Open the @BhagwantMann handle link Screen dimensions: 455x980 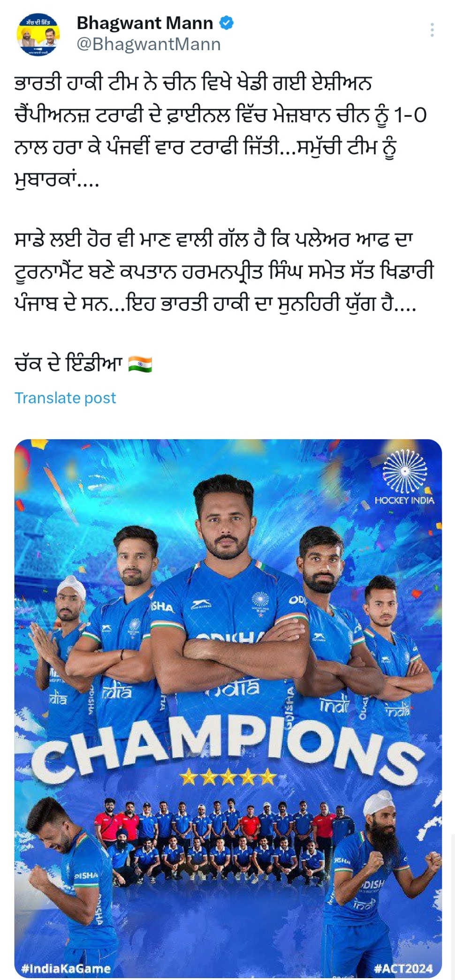(149, 44)
